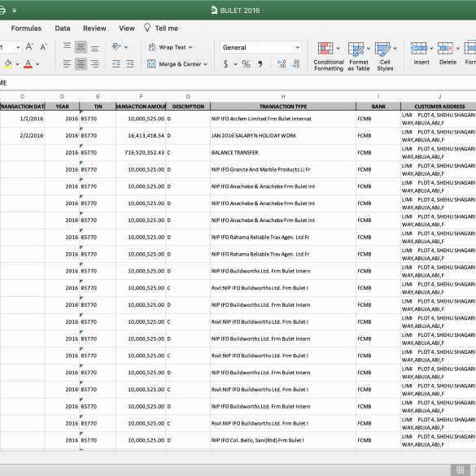
Task: Switch to the View tab
Action: tap(127, 28)
